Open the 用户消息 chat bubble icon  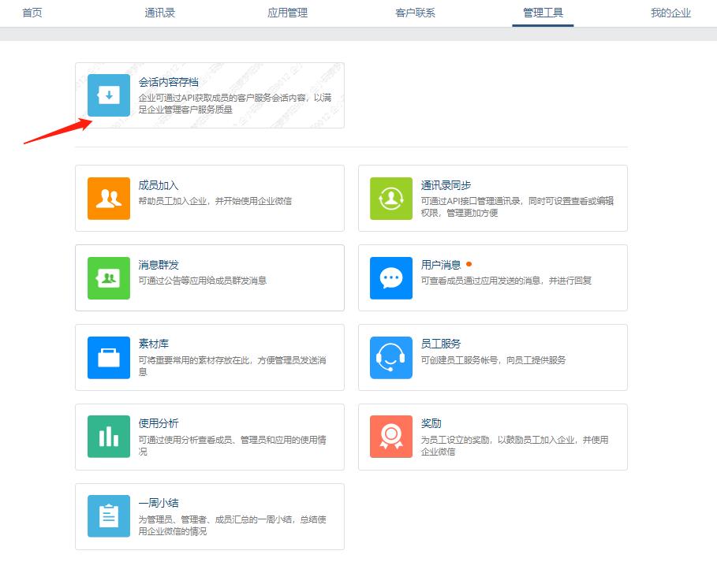click(x=390, y=277)
